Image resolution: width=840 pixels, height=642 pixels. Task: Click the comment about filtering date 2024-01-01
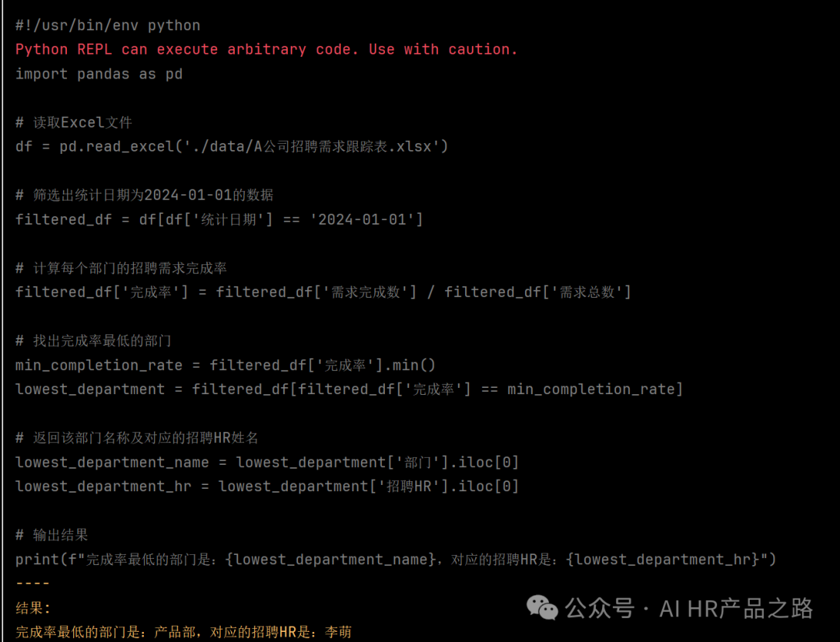(144, 195)
